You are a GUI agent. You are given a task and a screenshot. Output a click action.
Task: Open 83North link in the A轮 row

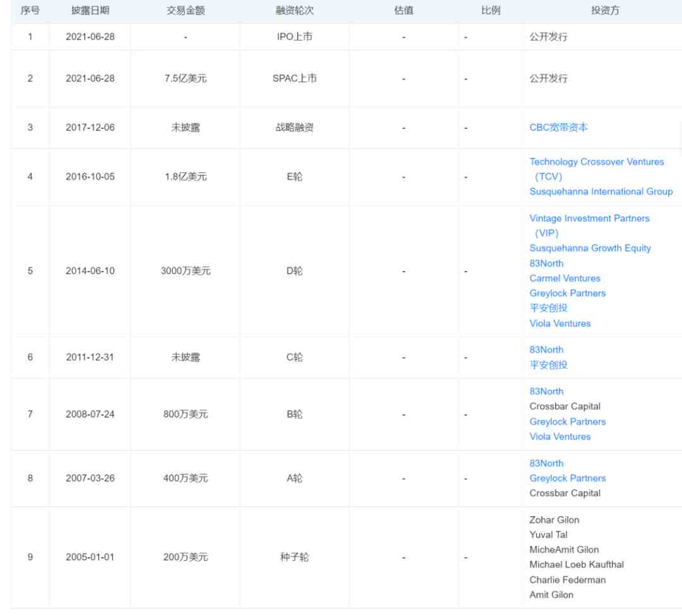[x=546, y=463]
